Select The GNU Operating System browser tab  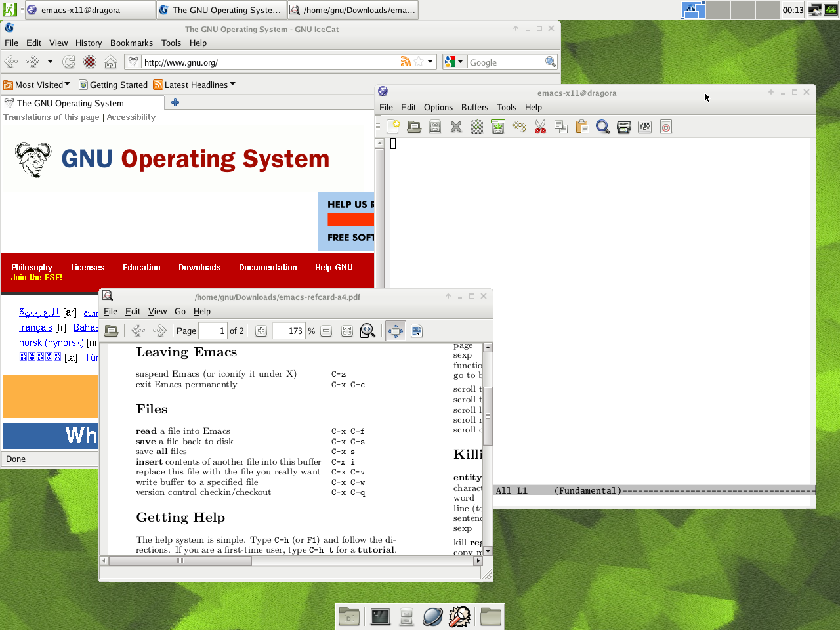(x=83, y=103)
